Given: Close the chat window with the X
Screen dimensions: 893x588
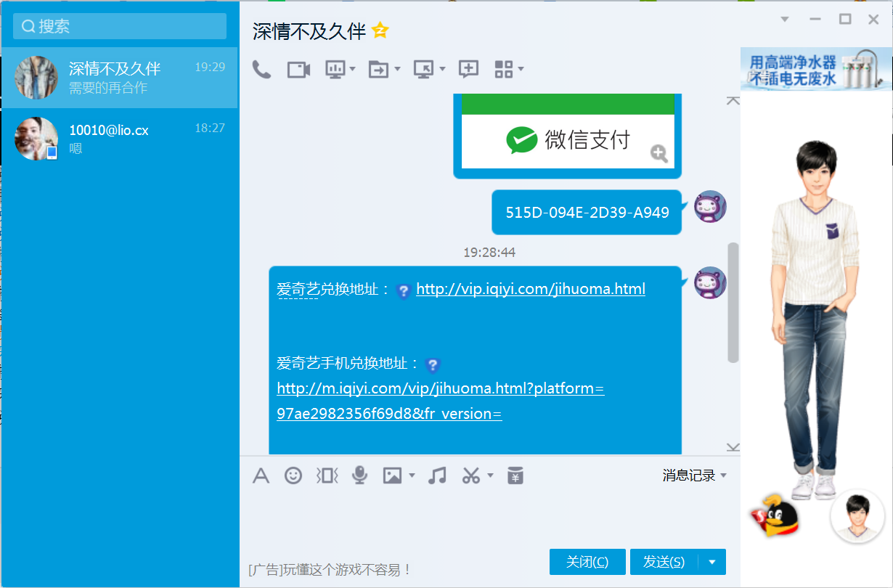Looking at the screenshot, I should (873, 20).
